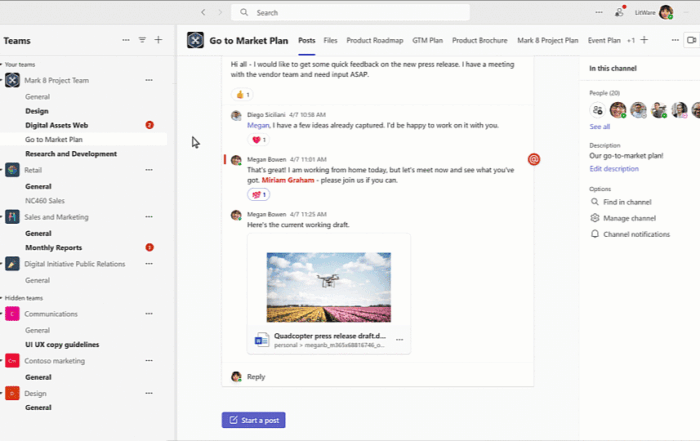
Task: Open title bar settings and more ellipsis
Action: coord(599,12)
